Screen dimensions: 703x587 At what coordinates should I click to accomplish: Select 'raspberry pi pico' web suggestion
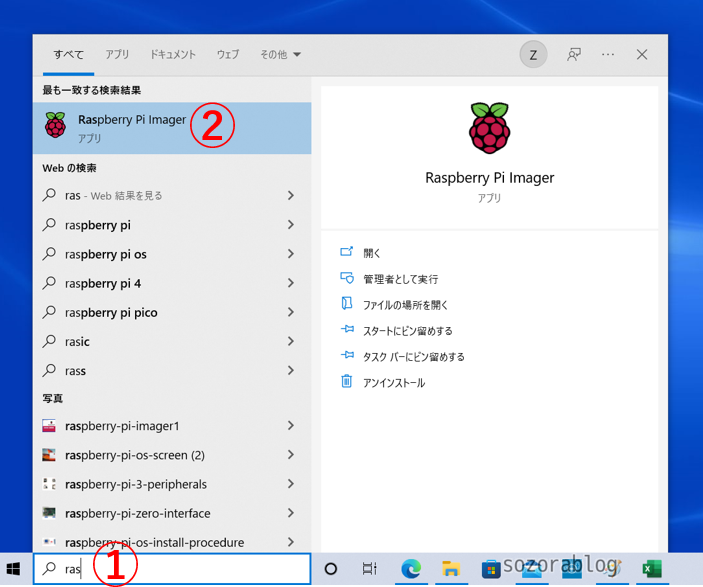tap(172, 312)
